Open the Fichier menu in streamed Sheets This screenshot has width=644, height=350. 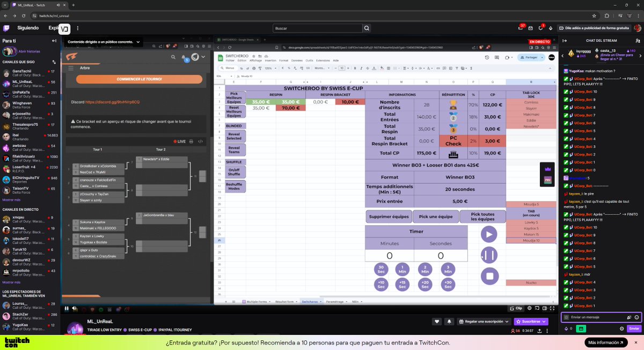(230, 61)
